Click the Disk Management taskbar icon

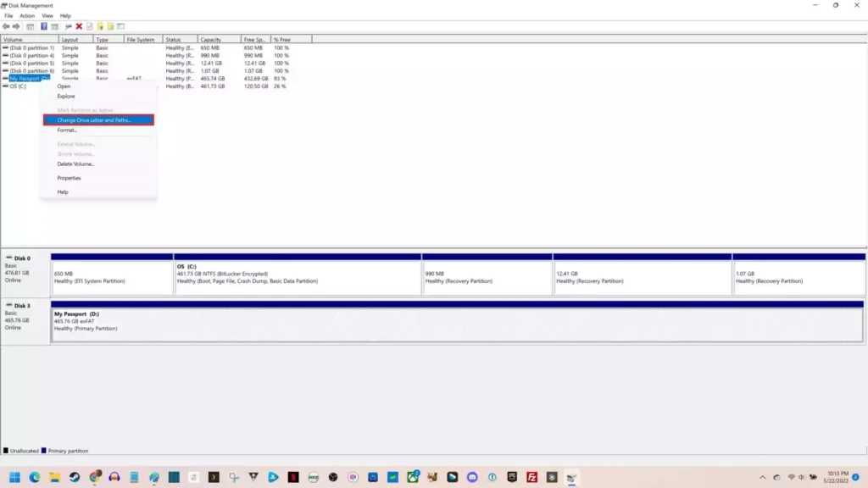pos(572,477)
